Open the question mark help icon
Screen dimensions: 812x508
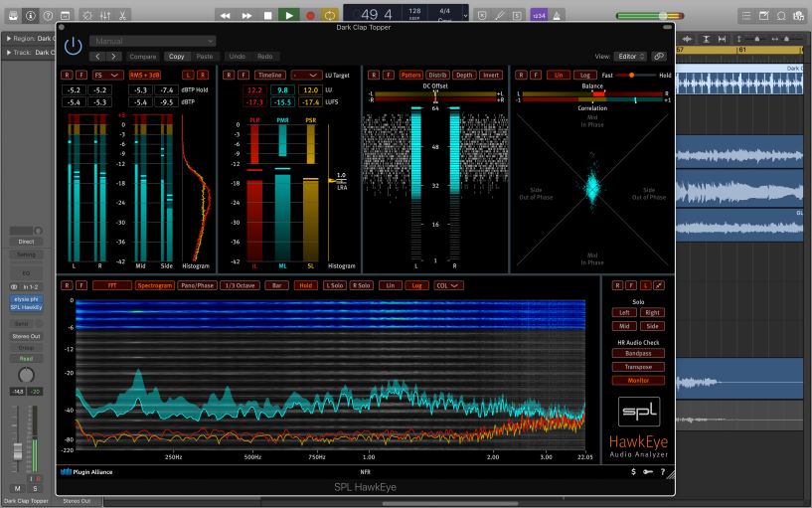point(663,471)
